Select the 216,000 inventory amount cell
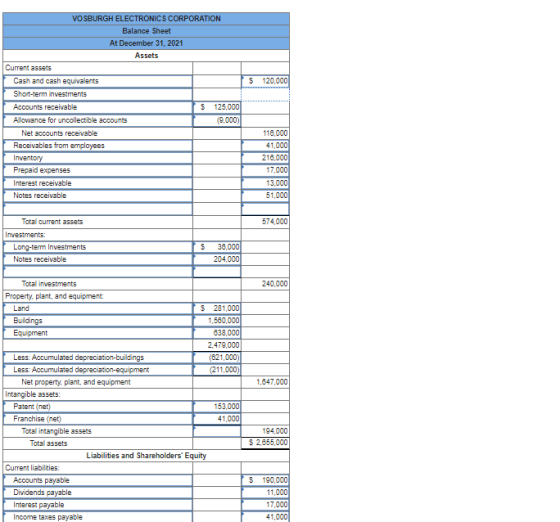 click(265, 158)
